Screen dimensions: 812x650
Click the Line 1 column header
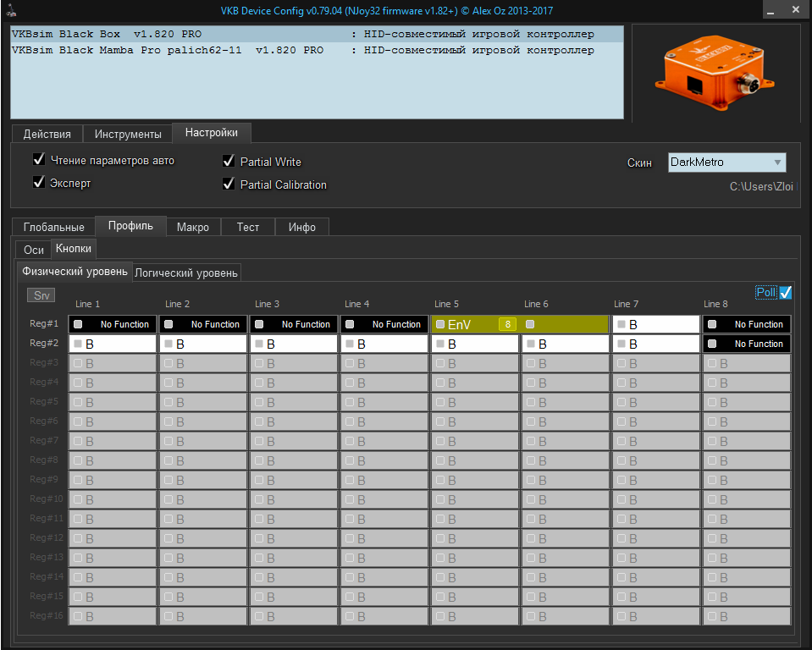(87, 305)
